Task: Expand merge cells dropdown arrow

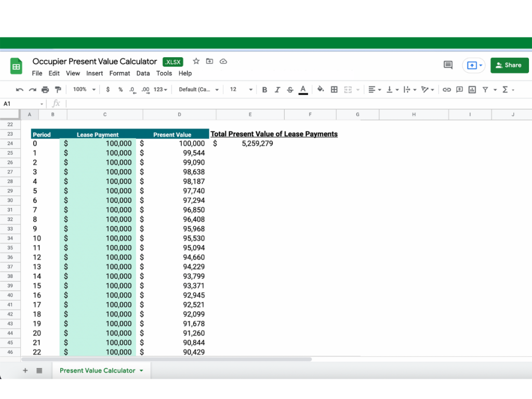Action: tap(357, 90)
